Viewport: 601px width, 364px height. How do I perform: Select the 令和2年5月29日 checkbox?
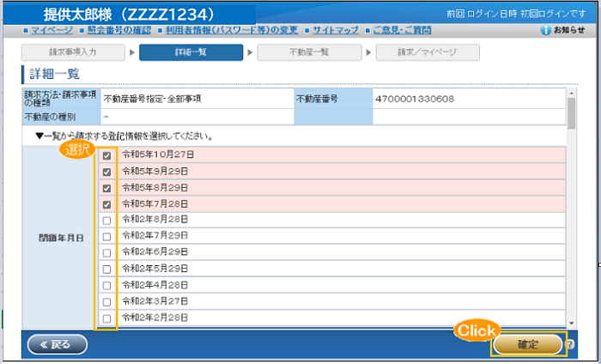106,270
